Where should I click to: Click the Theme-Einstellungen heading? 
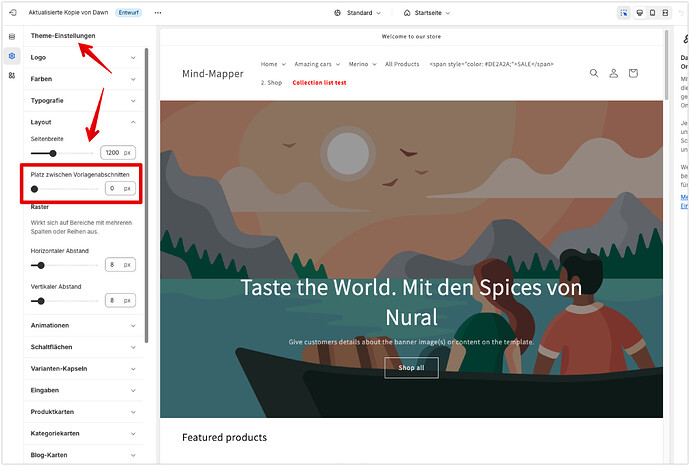tap(63, 36)
